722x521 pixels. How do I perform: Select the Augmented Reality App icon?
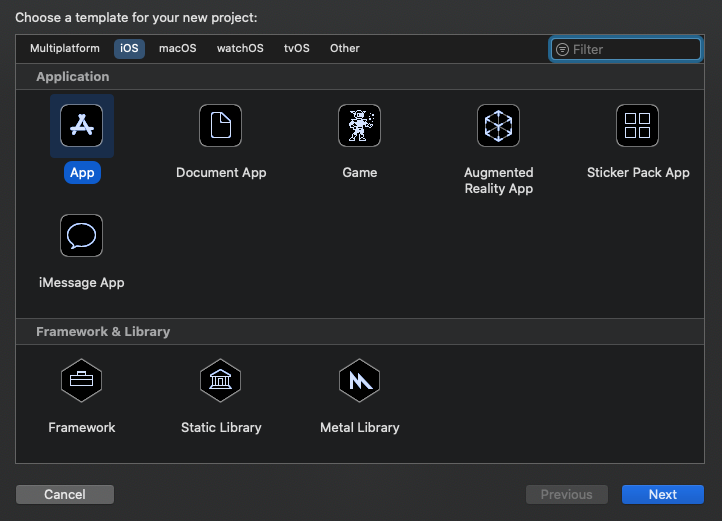498,126
